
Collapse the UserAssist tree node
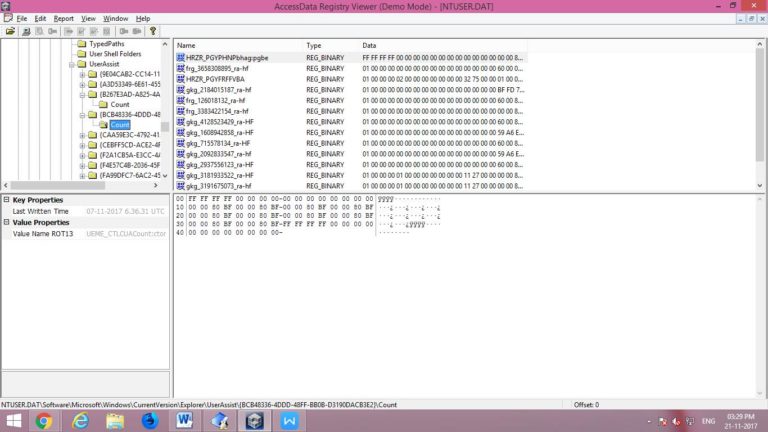[x=72, y=65]
